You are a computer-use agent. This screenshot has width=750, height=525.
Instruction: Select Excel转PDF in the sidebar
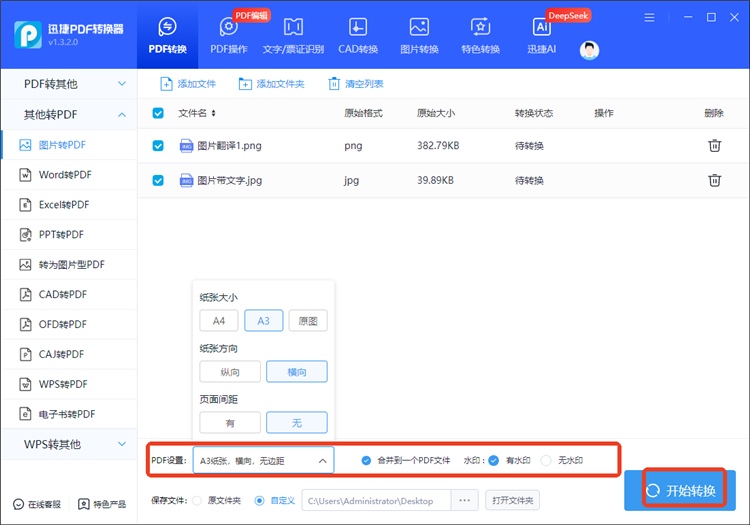tap(69, 205)
